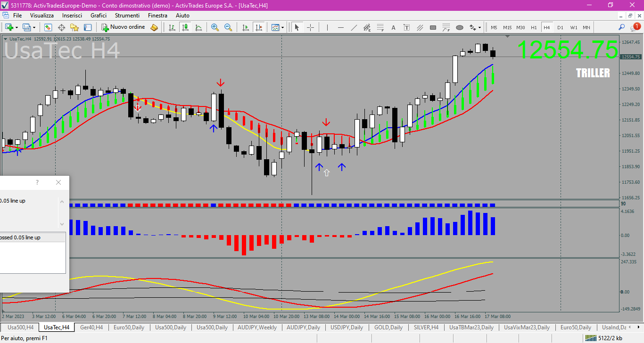Expand the new chart dropdown arrow
Viewport: 644px width, 343px height.
pyautogui.click(x=17, y=27)
